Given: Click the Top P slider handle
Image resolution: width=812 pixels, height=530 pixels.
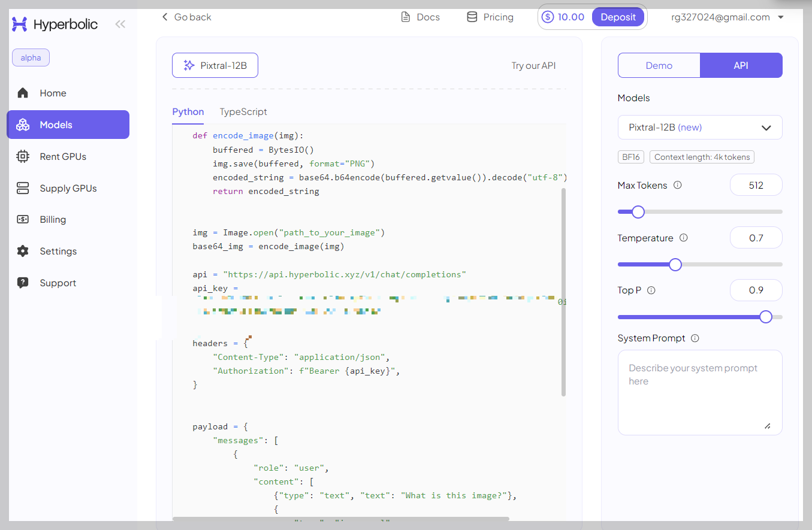Looking at the screenshot, I should [x=766, y=317].
